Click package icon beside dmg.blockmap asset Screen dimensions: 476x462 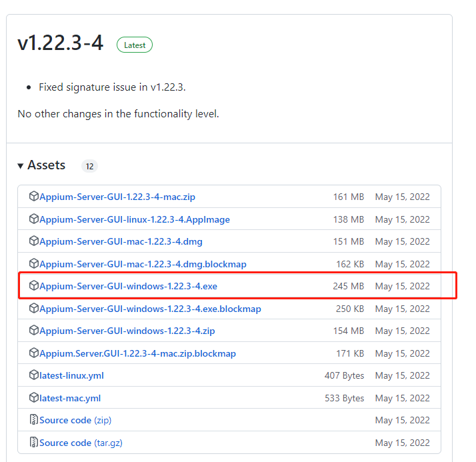[x=34, y=263]
